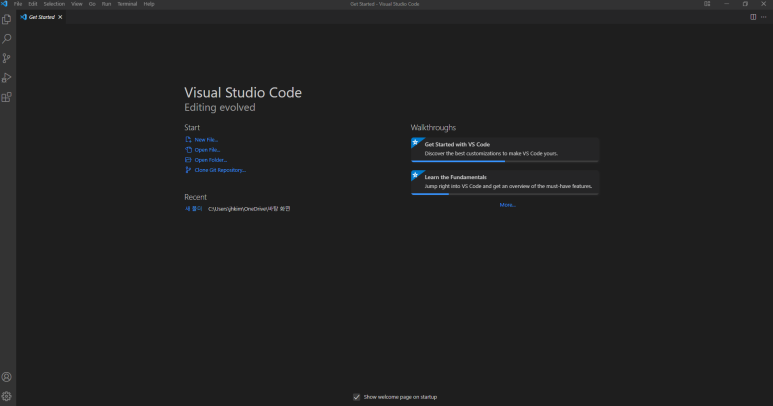Open the Manage gear icon
Viewport: 773px width, 406px height.
click(7, 396)
